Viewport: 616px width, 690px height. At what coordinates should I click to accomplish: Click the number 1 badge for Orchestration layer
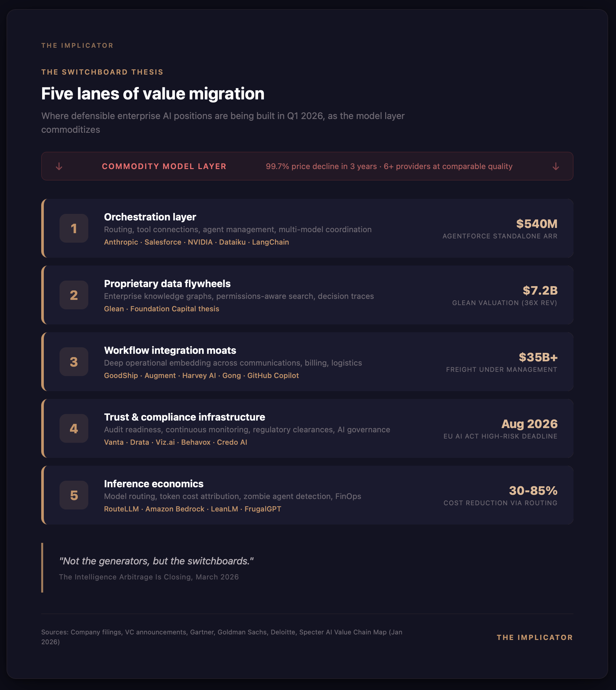tap(74, 229)
